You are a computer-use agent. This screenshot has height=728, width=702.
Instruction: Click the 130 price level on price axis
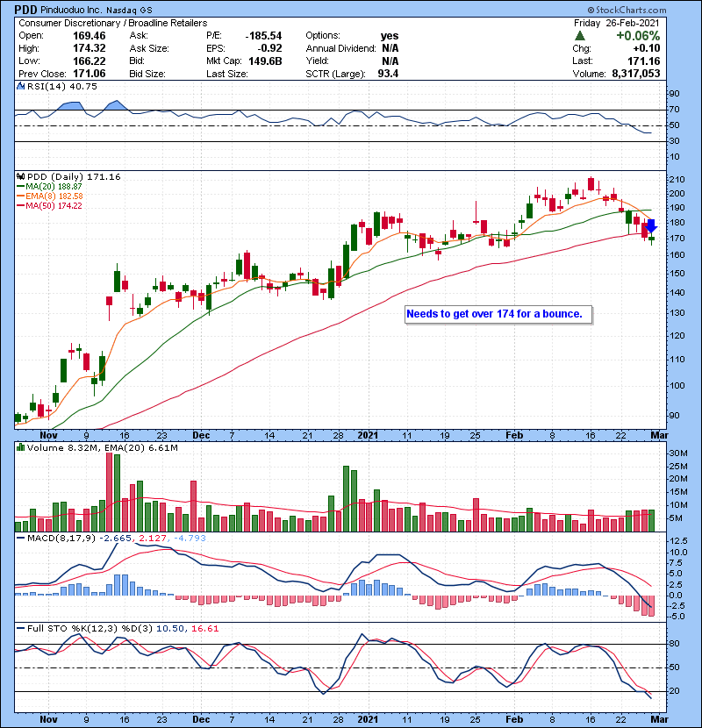[x=677, y=313]
